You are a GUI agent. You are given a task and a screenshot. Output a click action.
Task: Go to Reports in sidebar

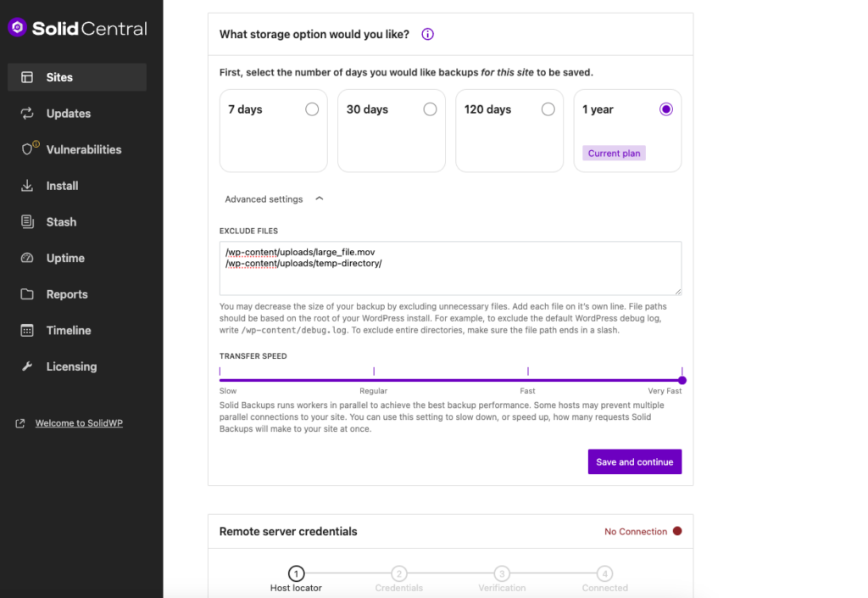[67, 294]
